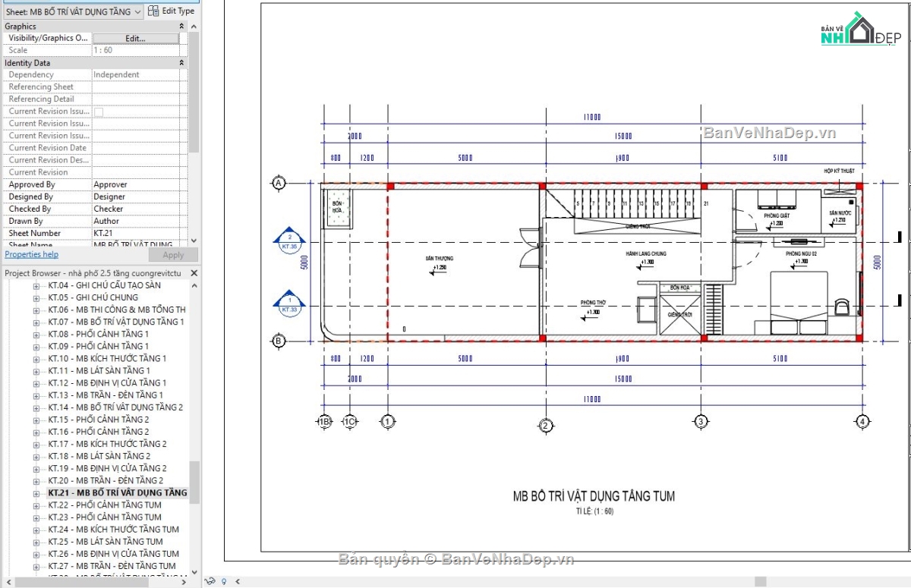Click the Apply button in Properties
This screenshot has height=588, width=911.
point(173,255)
